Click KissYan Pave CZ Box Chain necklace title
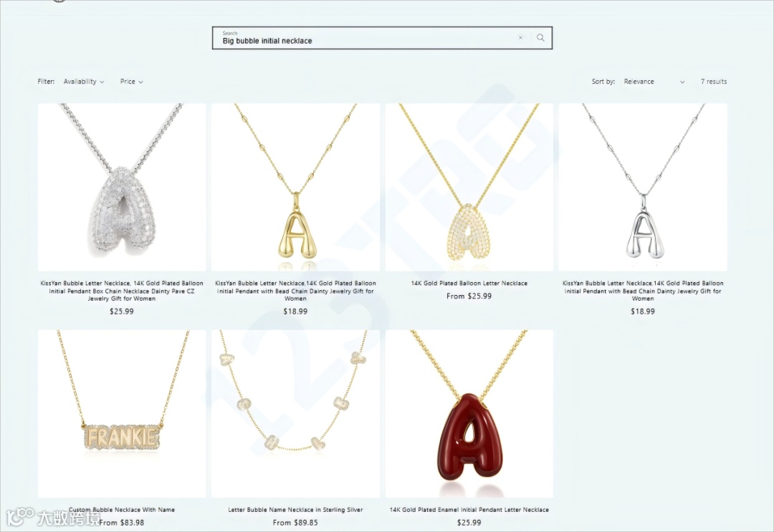Viewport: 774px width, 532px height. (x=122, y=291)
